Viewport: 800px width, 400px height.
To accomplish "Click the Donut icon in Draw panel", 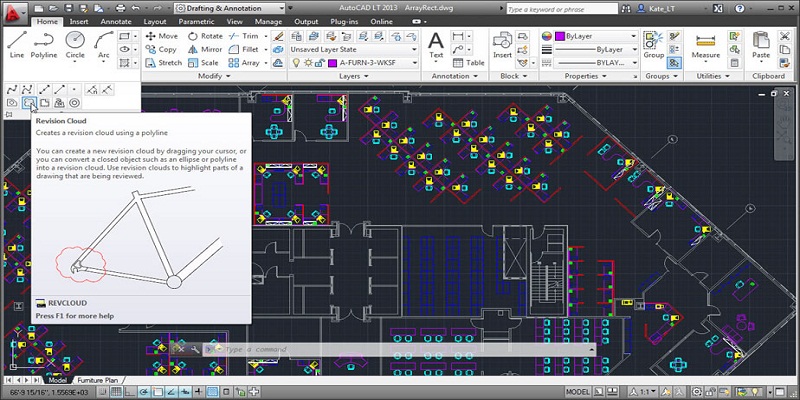I will [74, 103].
